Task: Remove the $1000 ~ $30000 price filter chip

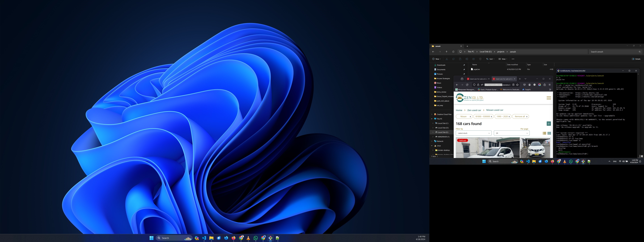Action: (x=491, y=117)
